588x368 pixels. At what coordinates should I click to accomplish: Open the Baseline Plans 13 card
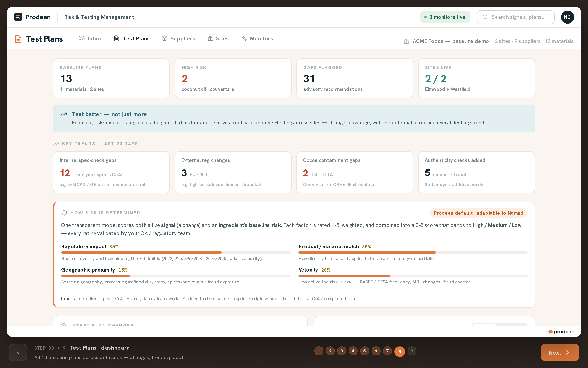pos(111,78)
